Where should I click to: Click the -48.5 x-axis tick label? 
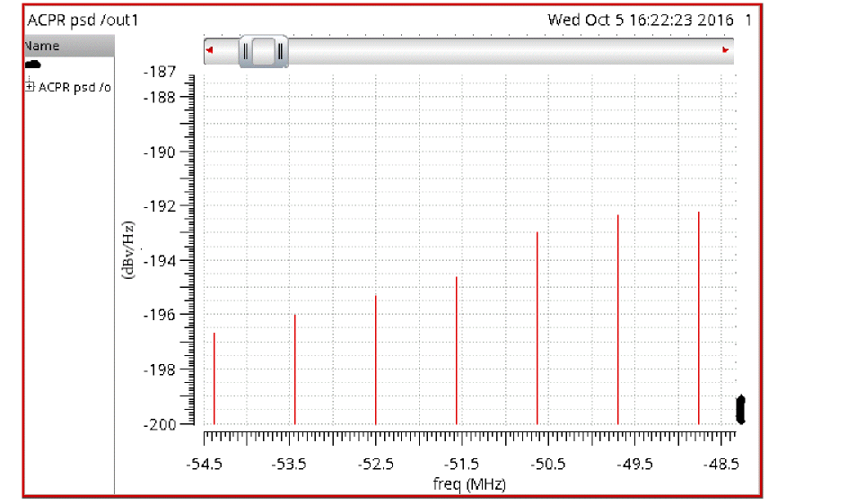click(721, 465)
